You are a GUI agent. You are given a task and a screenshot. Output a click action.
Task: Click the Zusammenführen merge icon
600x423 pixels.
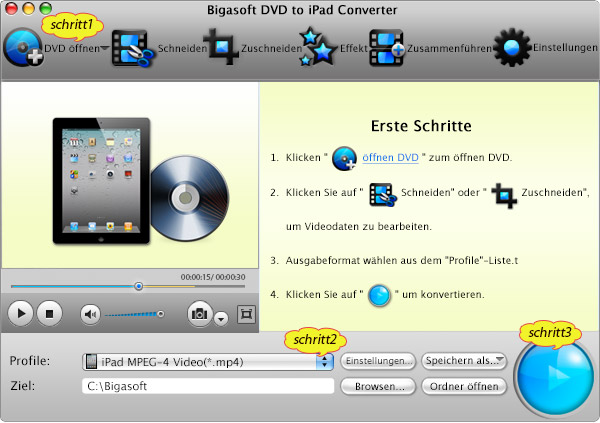click(x=386, y=48)
